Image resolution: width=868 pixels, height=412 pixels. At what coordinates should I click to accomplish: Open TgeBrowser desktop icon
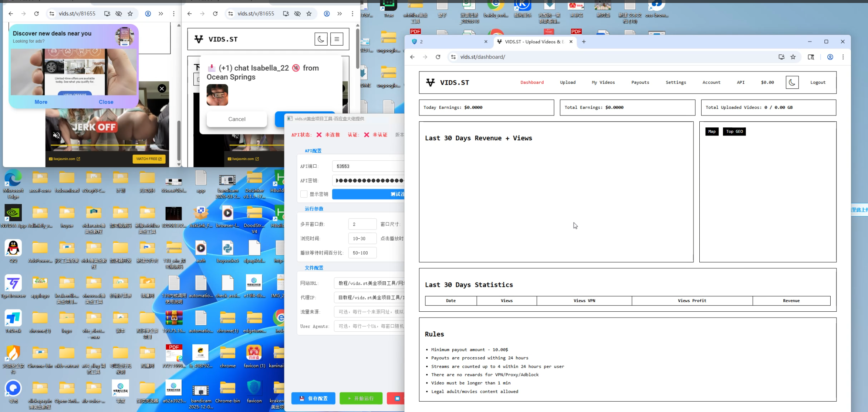(13, 287)
